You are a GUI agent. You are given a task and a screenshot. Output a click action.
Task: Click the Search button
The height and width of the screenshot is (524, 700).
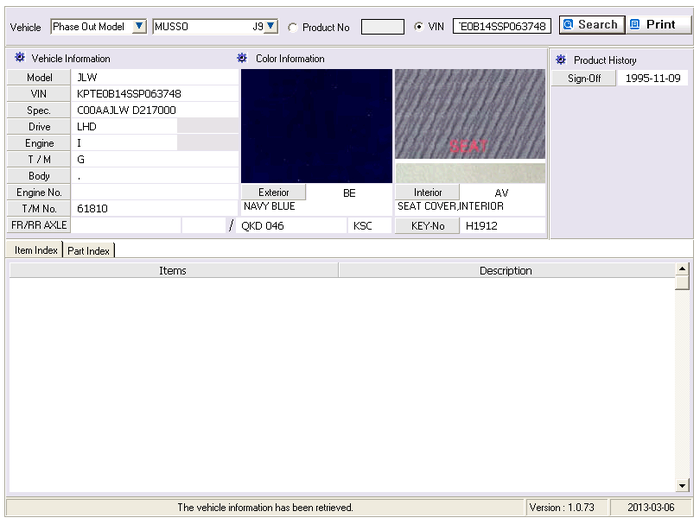point(591,25)
